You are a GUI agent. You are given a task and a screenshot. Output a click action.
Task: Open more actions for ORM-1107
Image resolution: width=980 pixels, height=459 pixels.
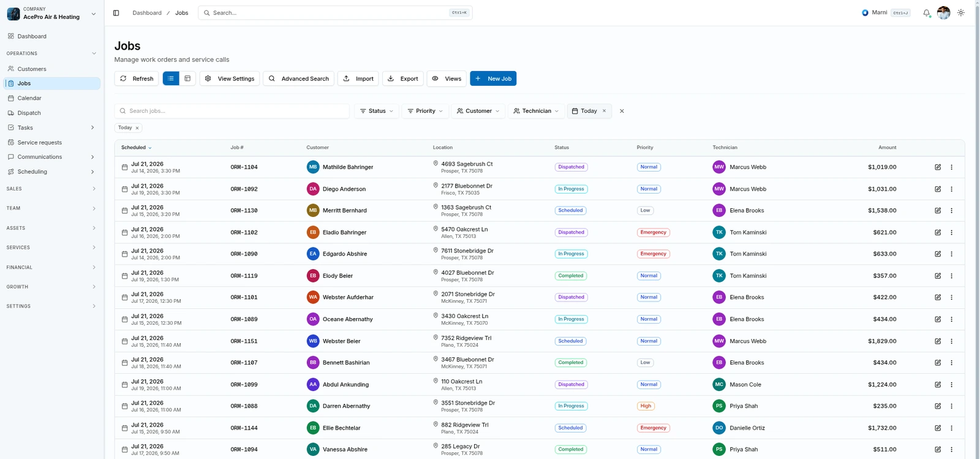click(x=952, y=363)
